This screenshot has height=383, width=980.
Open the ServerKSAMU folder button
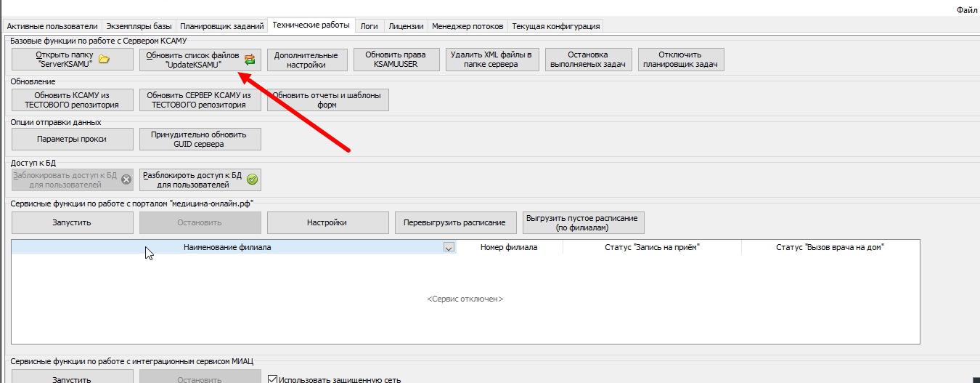(x=73, y=60)
